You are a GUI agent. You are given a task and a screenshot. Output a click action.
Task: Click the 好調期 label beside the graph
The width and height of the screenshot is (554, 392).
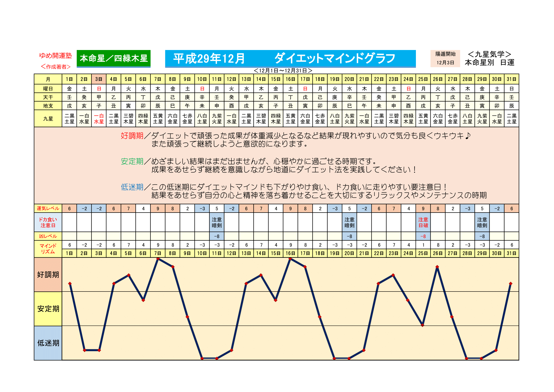tap(48, 274)
